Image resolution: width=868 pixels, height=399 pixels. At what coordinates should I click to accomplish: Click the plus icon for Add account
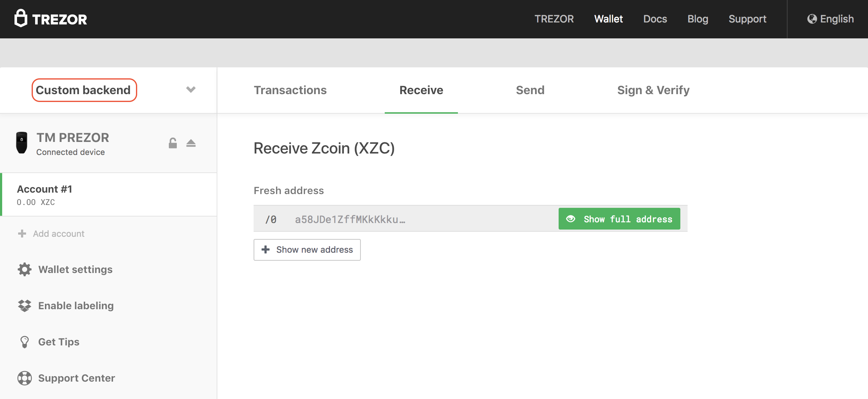pyautogui.click(x=22, y=234)
